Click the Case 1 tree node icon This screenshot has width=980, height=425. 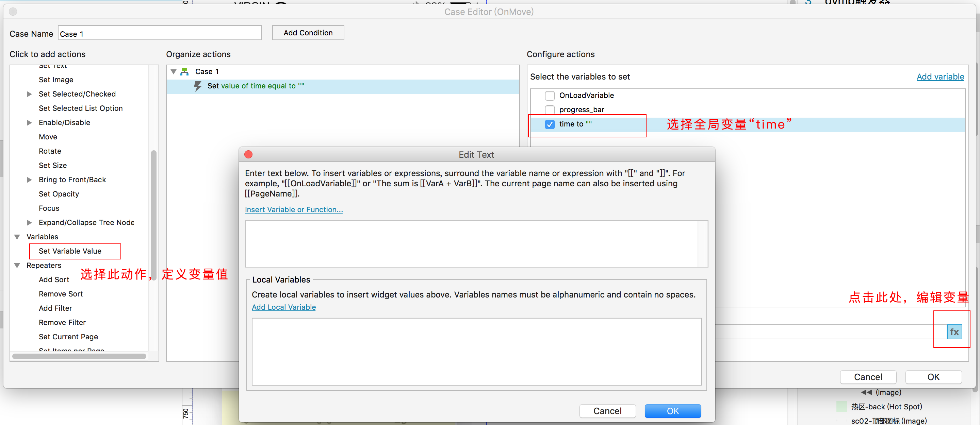pos(185,71)
